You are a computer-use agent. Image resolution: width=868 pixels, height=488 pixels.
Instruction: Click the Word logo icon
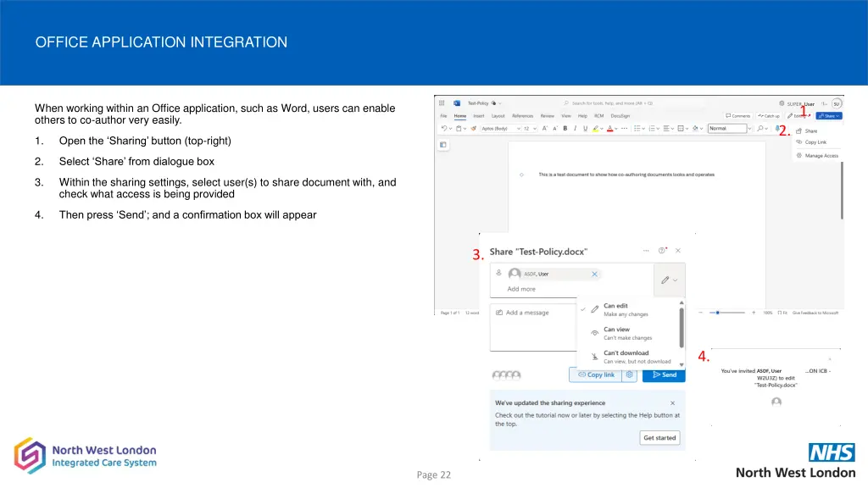(457, 103)
